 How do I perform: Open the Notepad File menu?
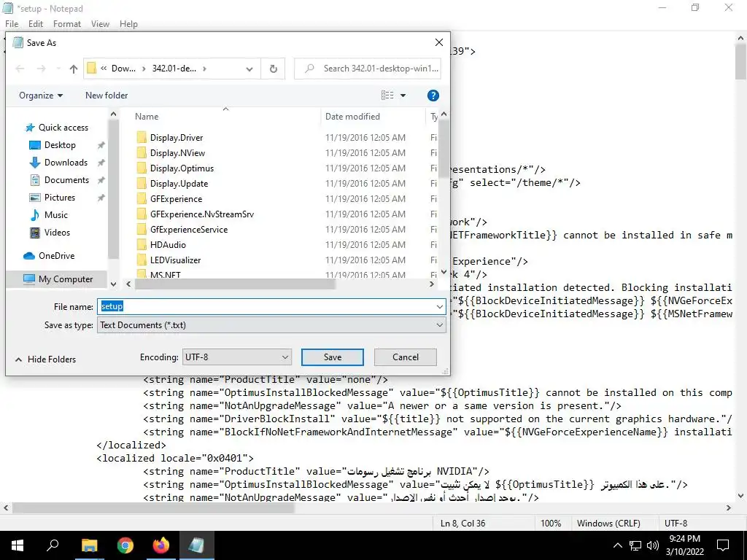(12, 24)
